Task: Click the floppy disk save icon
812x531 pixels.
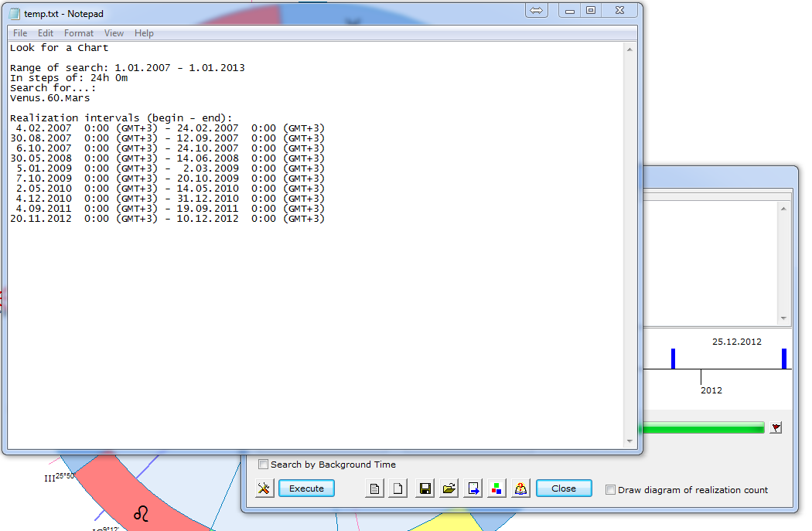Action: tap(425, 488)
